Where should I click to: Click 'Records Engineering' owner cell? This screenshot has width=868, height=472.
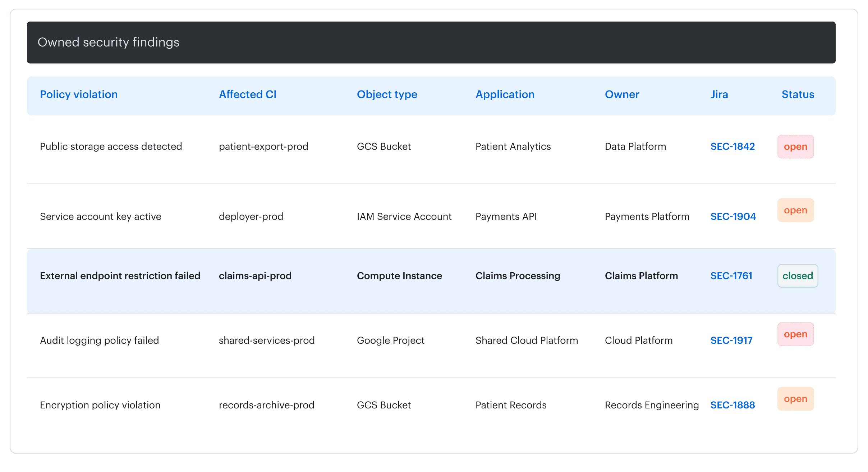(652, 405)
